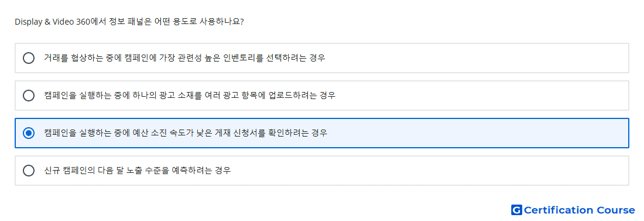Click highlighted answer text about 게재 신청서를 확인
This screenshot has width=644, height=221.
[x=186, y=133]
